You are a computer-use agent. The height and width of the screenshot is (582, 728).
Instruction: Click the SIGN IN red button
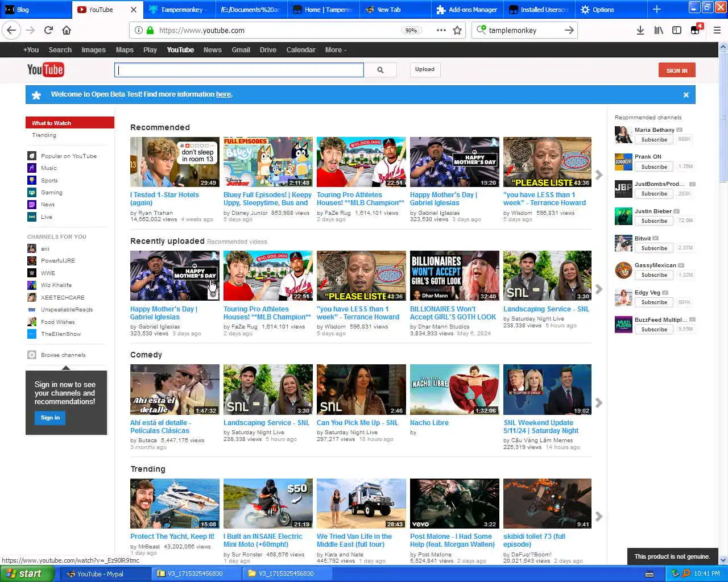point(677,70)
